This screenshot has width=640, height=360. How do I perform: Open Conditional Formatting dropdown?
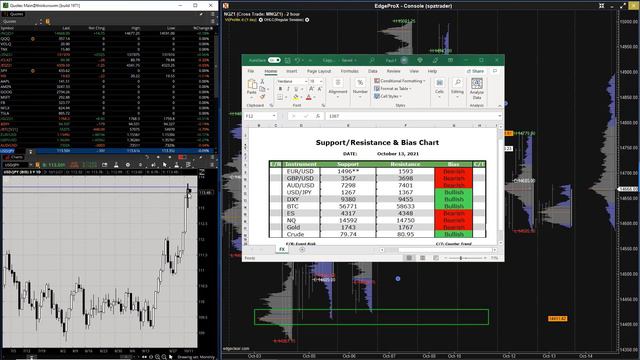coord(400,81)
